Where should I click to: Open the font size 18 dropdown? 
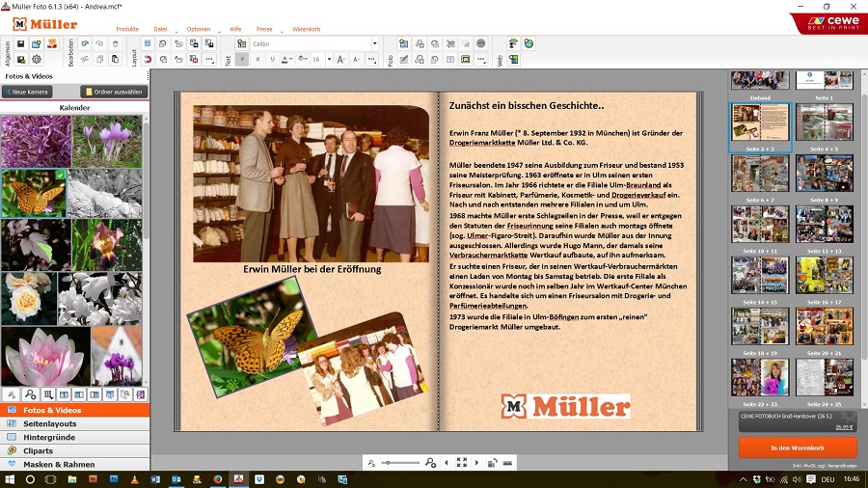point(328,60)
